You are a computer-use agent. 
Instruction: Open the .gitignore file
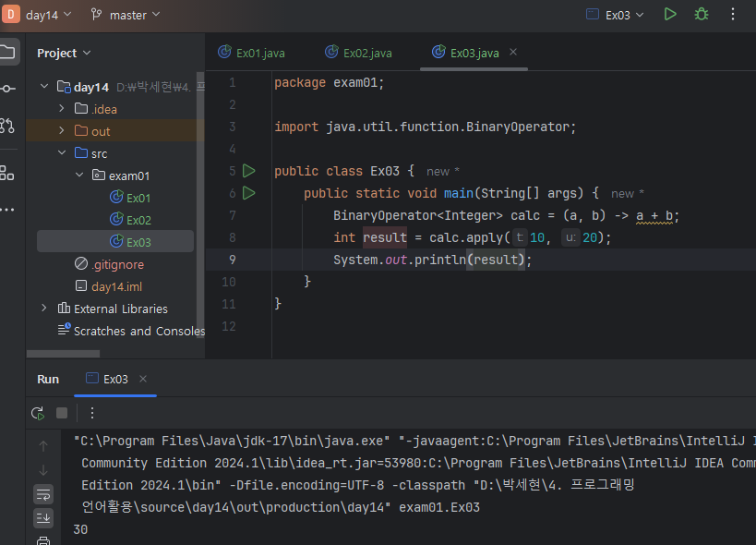click(117, 264)
